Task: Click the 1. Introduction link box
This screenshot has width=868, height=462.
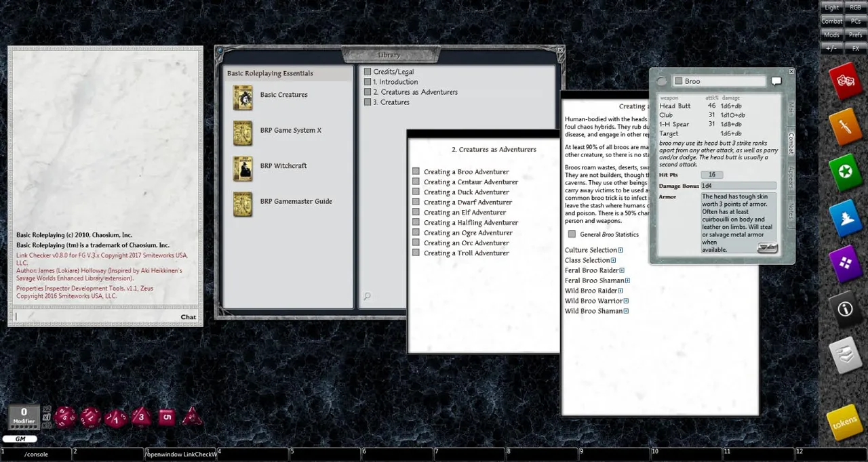Action: pyautogui.click(x=368, y=82)
